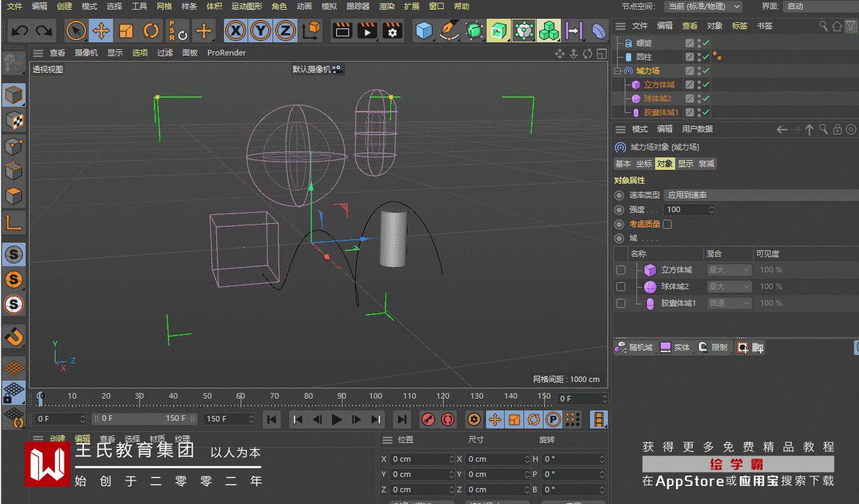Go to the end of animation
This screenshot has height=504, width=859.
pyautogui.click(x=401, y=419)
